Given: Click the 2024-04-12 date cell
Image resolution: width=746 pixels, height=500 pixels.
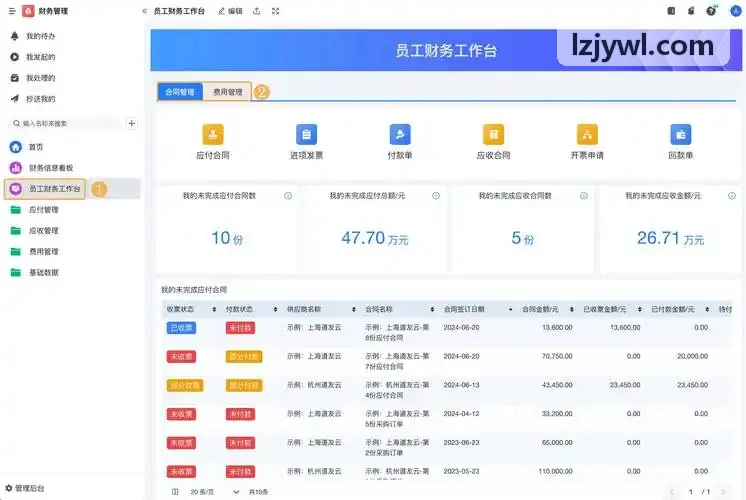Looking at the screenshot, I should click(x=461, y=414).
